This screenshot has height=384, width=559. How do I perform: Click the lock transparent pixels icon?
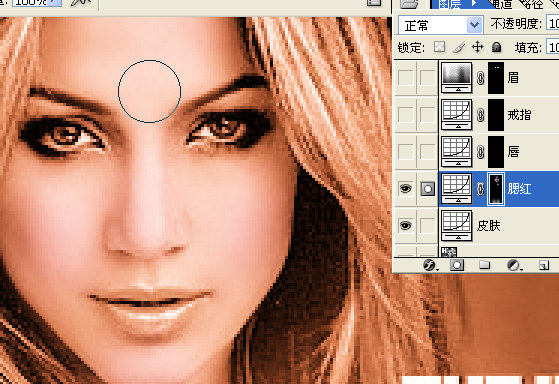(x=440, y=47)
